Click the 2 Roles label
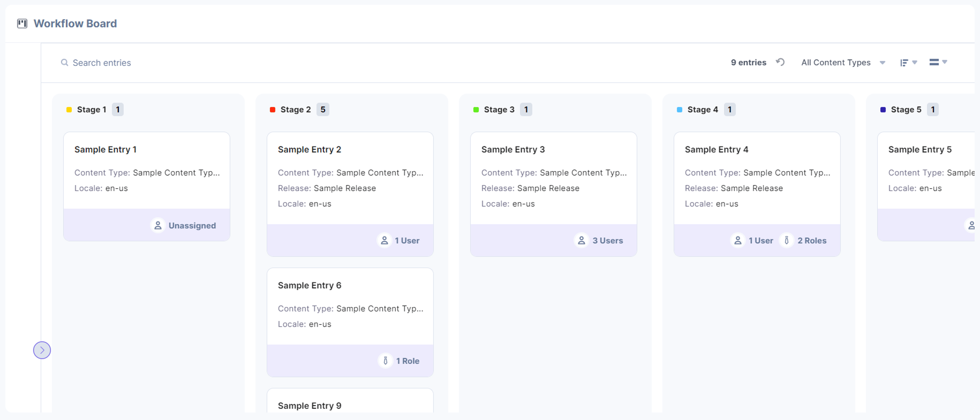980x420 pixels. point(812,240)
